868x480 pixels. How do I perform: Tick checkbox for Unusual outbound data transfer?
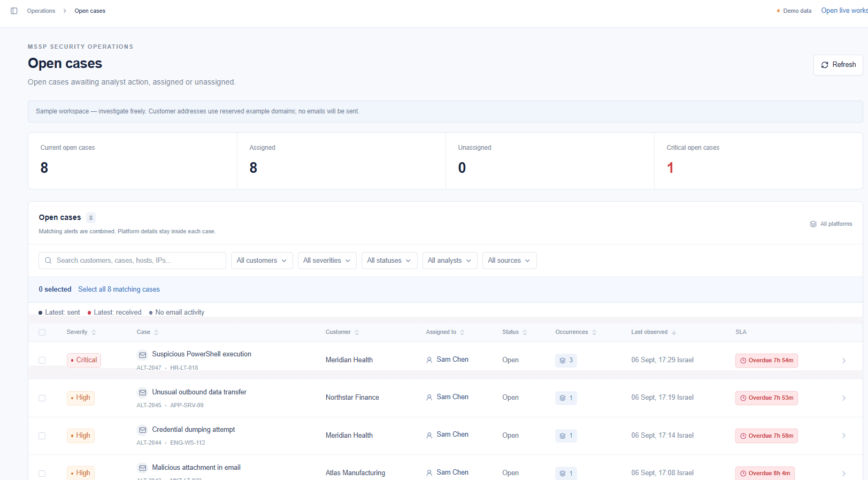pos(42,398)
